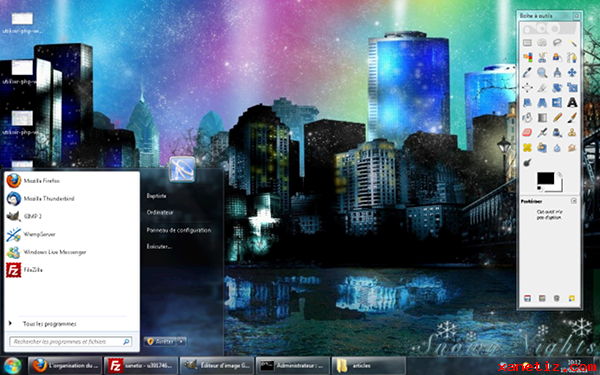Select the Heal bandage tool
The height and width of the screenshot is (375, 600).
[527, 147]
